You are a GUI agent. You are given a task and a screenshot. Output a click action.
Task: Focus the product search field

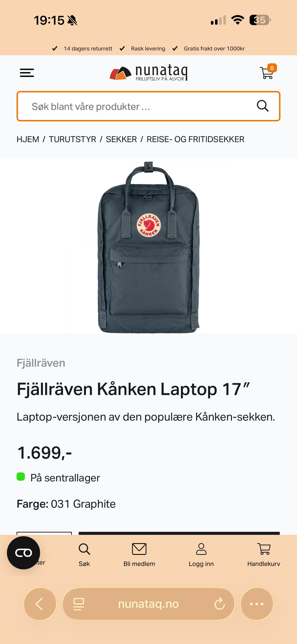pyautogui.click(x=148, y=106)
